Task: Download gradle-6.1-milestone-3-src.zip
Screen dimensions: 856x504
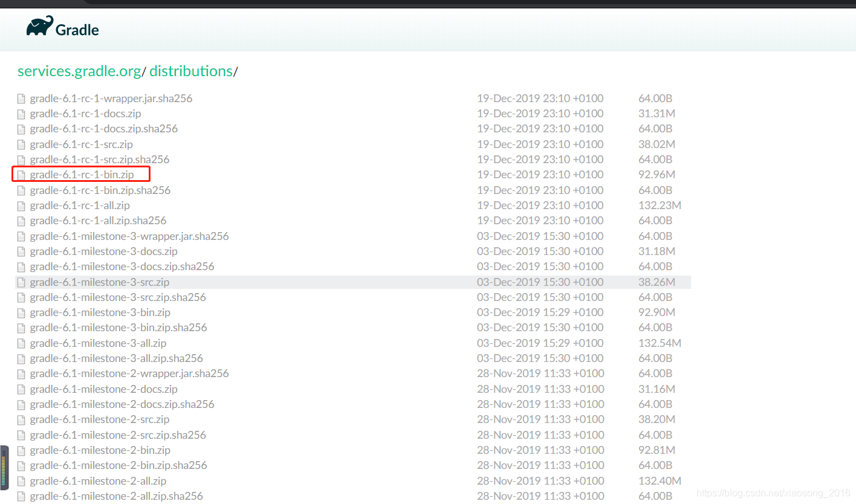Action: pos(100,282)
